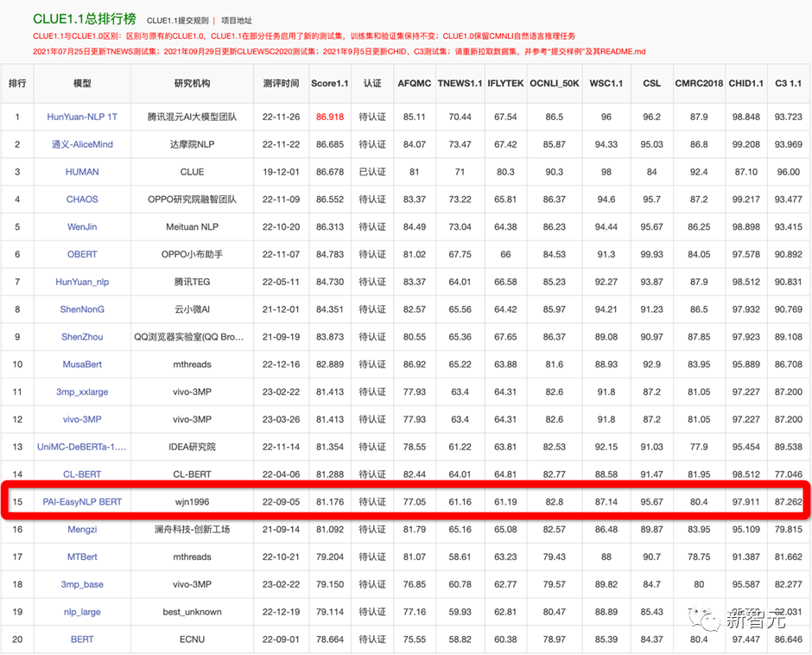This screenshot has height=655, width=812.
Task: Click the 已认证 badge on the HUMAN row
Action: [371, 172]
